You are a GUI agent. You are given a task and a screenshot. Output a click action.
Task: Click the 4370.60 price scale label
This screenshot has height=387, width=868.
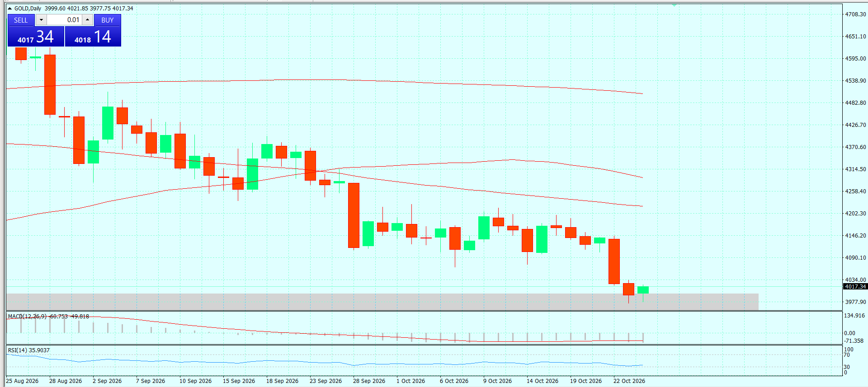pyautogui.click(x=855, y=147)
